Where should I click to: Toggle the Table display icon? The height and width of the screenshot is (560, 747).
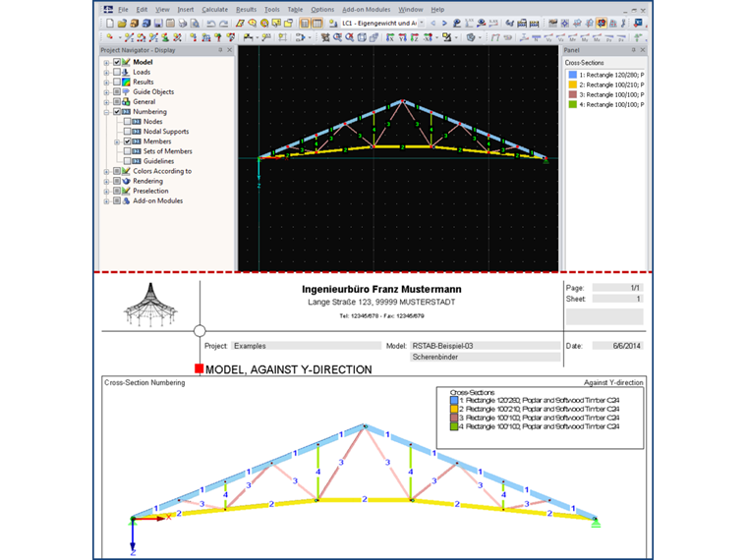[x=316, y=24]
